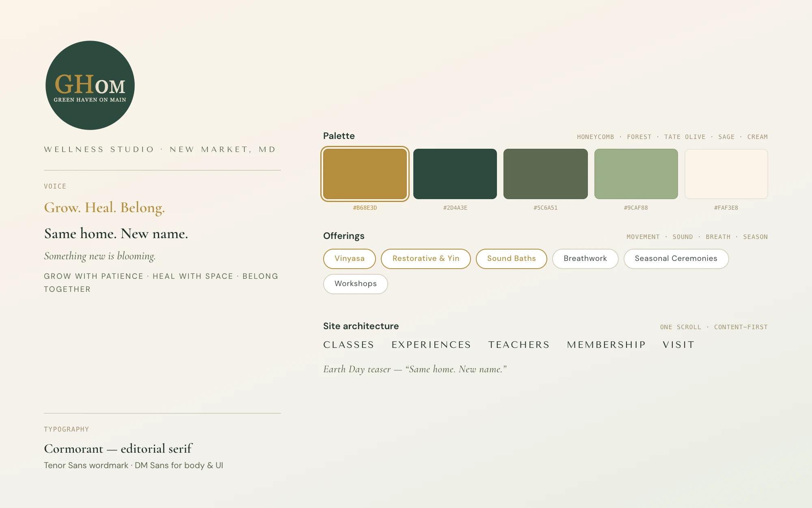Image resolution: width=812 pixels, height=508 pixels.
Task: Select the Cream #FAF3E8 swatch
Action: 726,174
